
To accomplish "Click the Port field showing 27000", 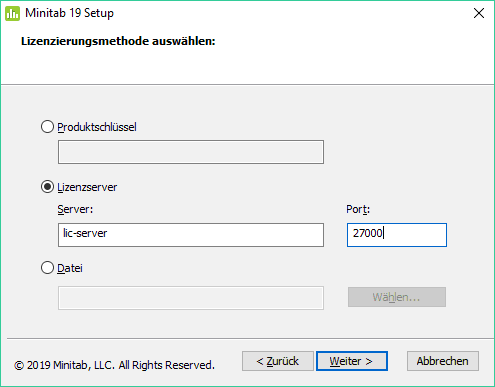I will pyautogui.click(x=397, y=235).
